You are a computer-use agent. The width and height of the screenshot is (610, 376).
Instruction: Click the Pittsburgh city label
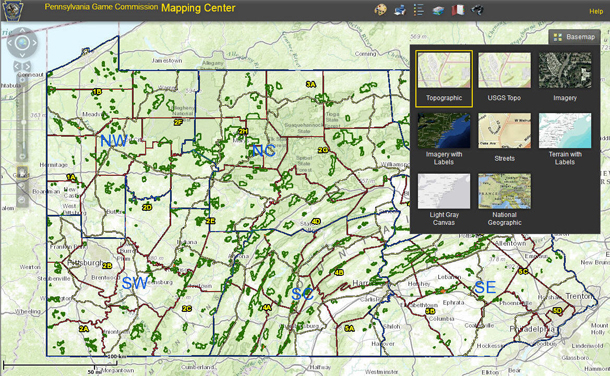coord(86,262)
